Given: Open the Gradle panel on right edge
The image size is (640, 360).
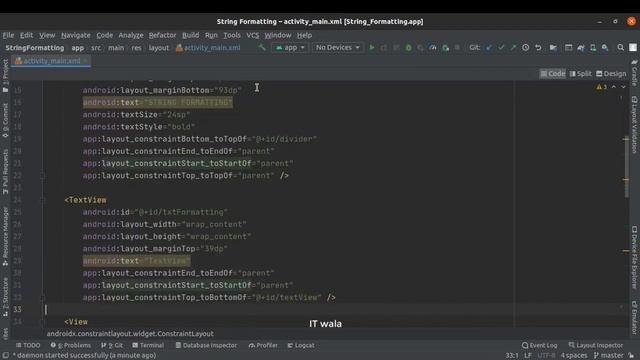Looking at the screenshot, I should click(634, 73).
